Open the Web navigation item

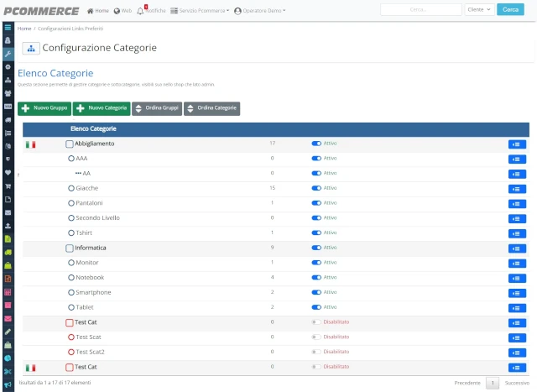tap(123, 11)
